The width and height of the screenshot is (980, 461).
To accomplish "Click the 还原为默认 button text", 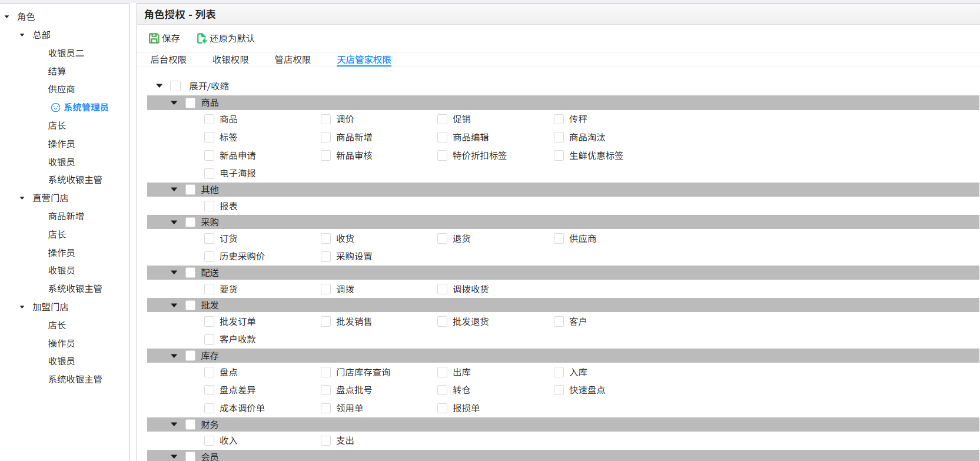I will [232, 39].
